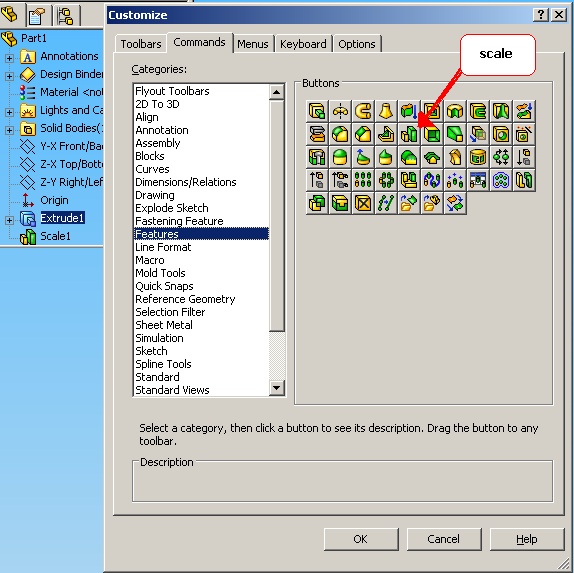The width and height of the screenshot is (574, 573).
Task: Select the Table Driven Pattern button icon
Action: click(x=478, y=180)
